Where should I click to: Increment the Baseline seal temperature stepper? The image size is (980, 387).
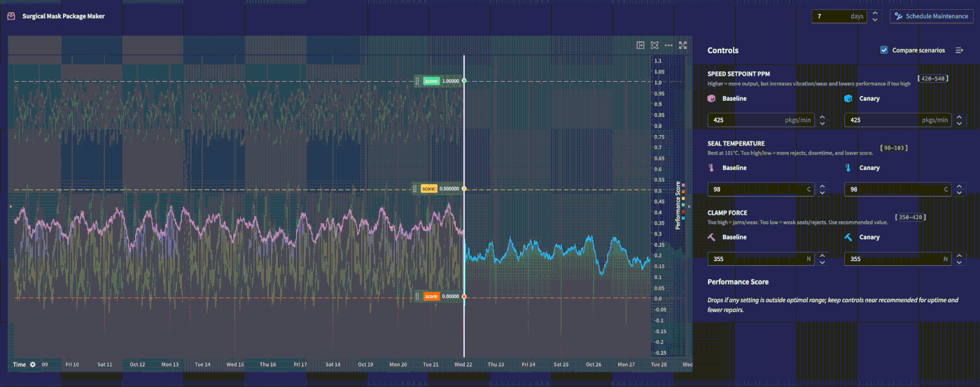[822, 186]
